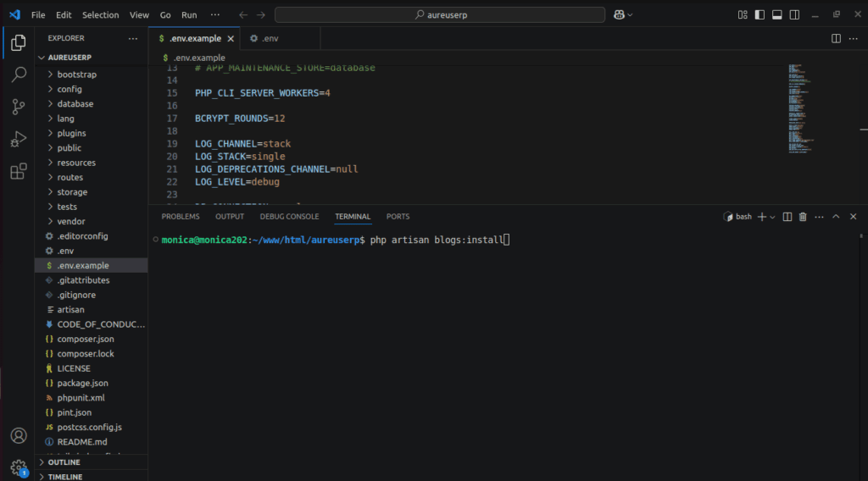Switch to the PROBLEMS panel tab
The image size is (868, 481).
click(x=181, y=217)
